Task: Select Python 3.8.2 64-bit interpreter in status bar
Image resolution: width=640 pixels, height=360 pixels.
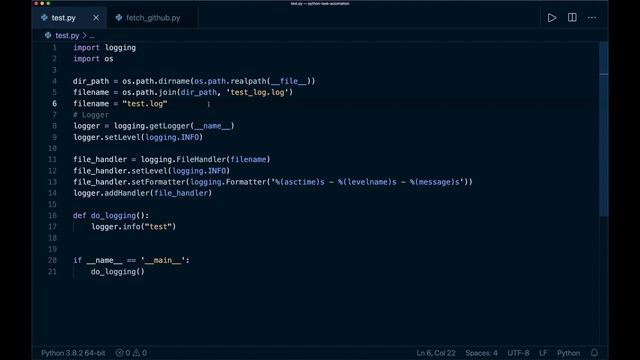Action: coord(73,353)
